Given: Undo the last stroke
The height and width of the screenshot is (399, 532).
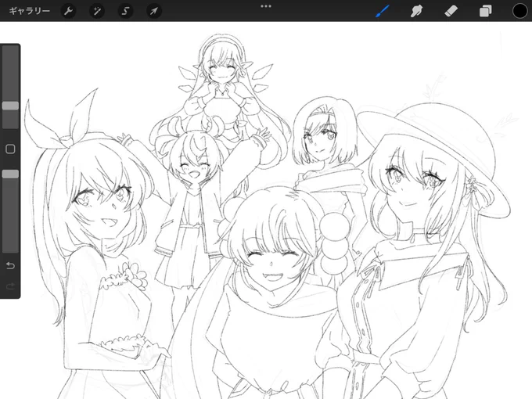Looking at the screenshot, I should tap(10, 265).
